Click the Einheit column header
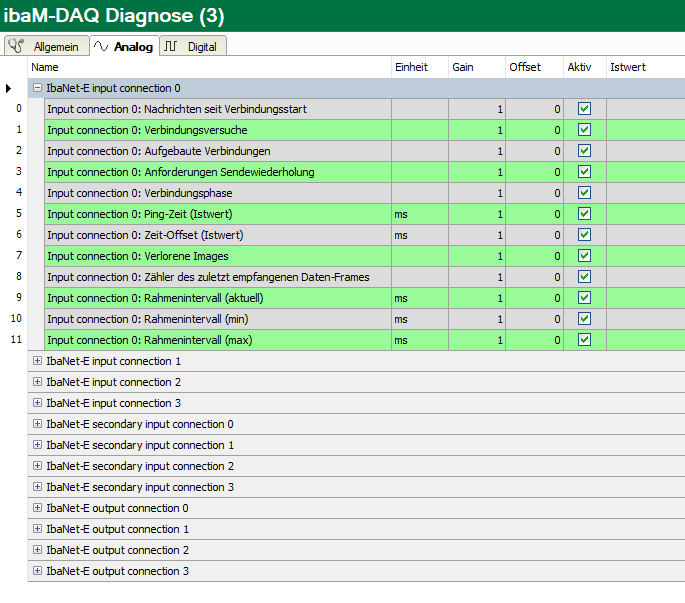 [420, 67]
